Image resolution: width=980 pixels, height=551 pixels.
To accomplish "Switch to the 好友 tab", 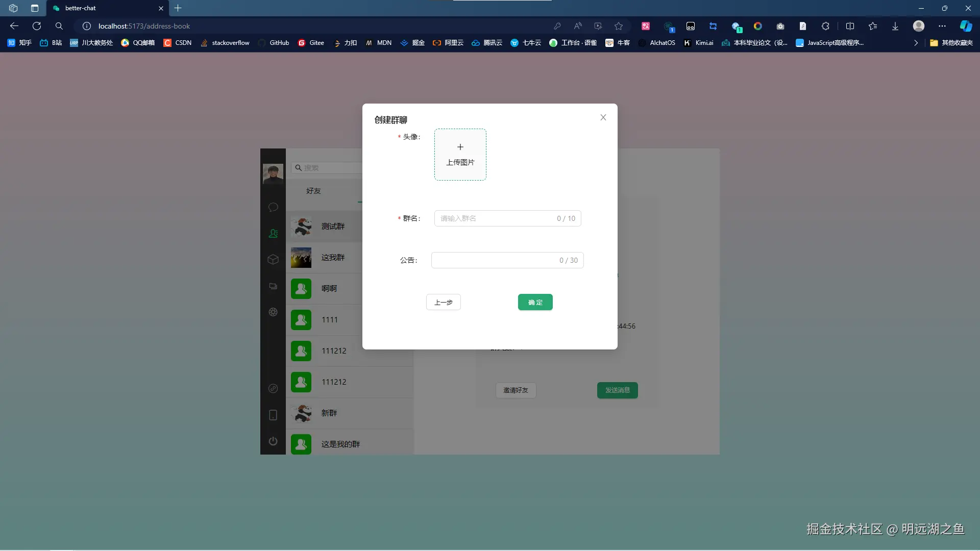I will click(314, 191).
